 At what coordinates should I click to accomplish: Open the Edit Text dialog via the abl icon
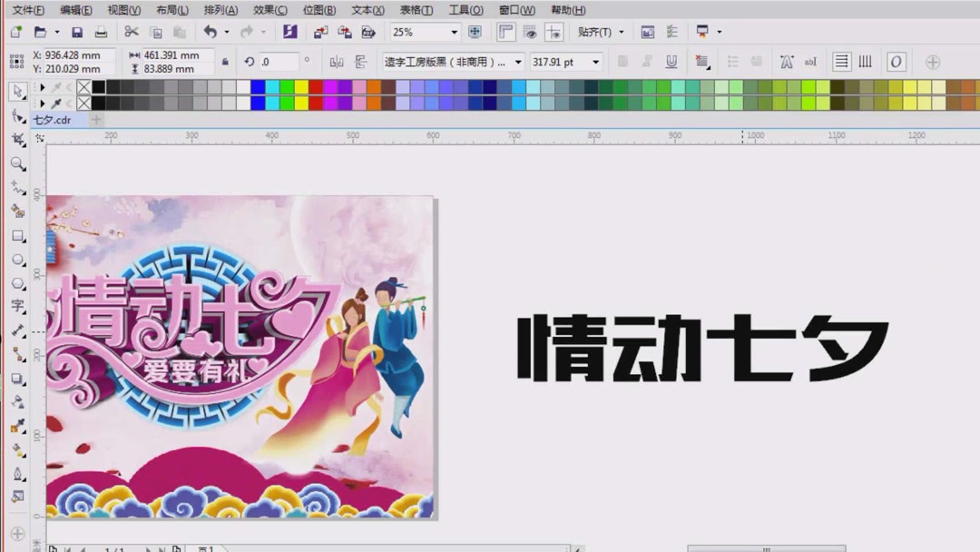[x=811, y=62]
